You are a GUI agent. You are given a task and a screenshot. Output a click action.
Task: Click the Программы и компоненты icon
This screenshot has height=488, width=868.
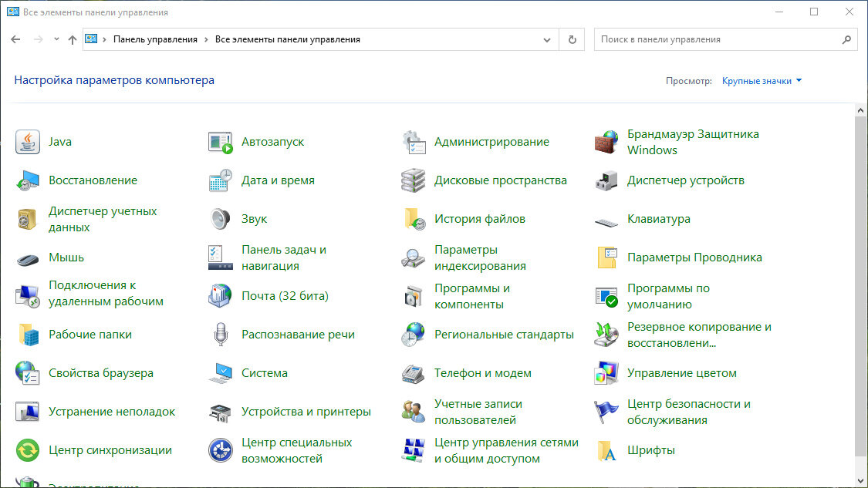tap(414, 296)
